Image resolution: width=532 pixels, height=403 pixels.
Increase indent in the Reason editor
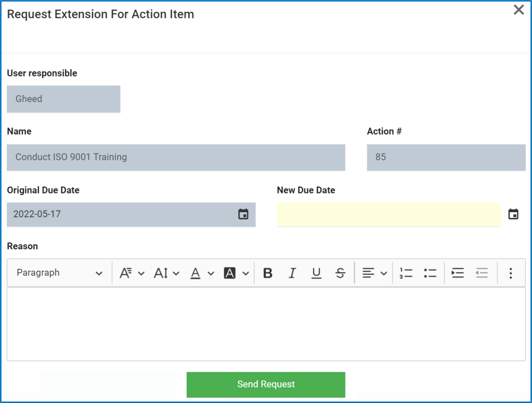pos(457,273)
